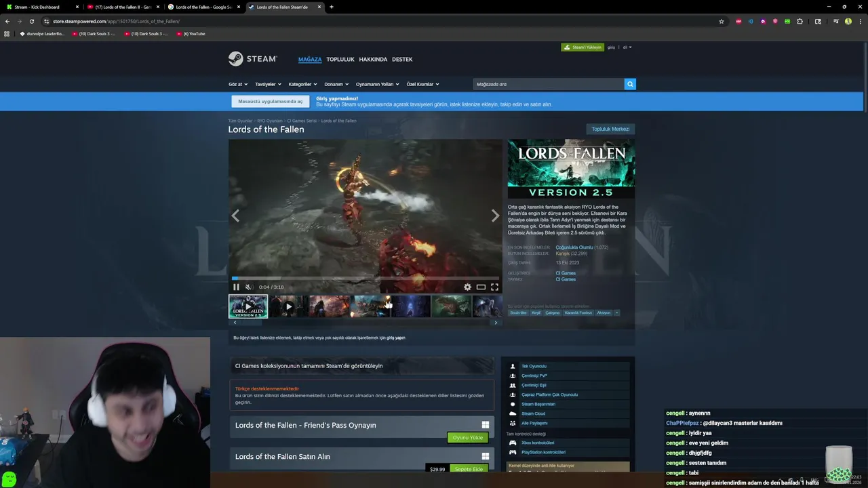The width and height of the screenshot is (868, 488).
Task: Open Steam Cloud feature link
Action: pos(533,413)
